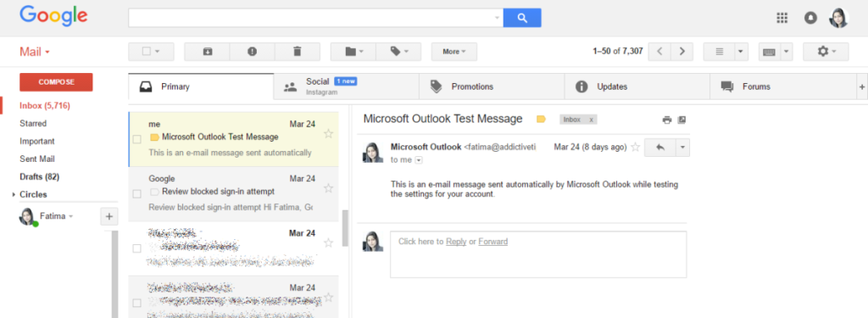
Task: Go to older messages arrow
Action: [682, 52]
